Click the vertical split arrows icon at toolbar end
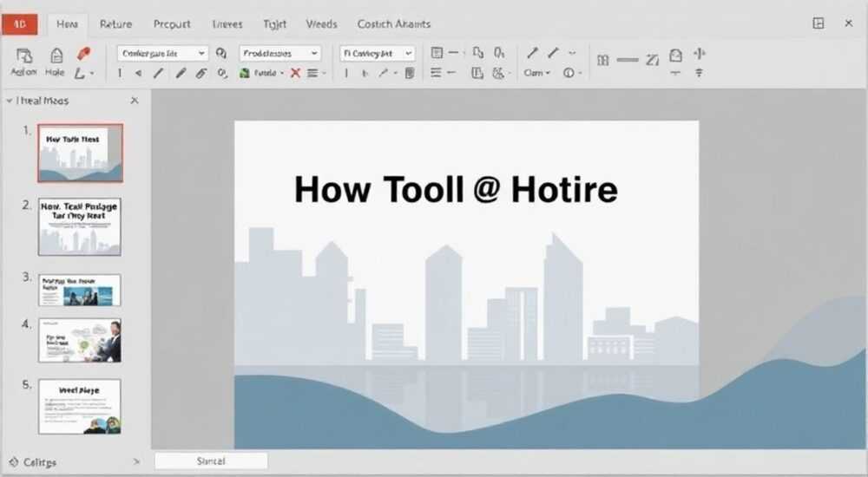This screenshot has height=477, width=868. click(x=700, y=54)
